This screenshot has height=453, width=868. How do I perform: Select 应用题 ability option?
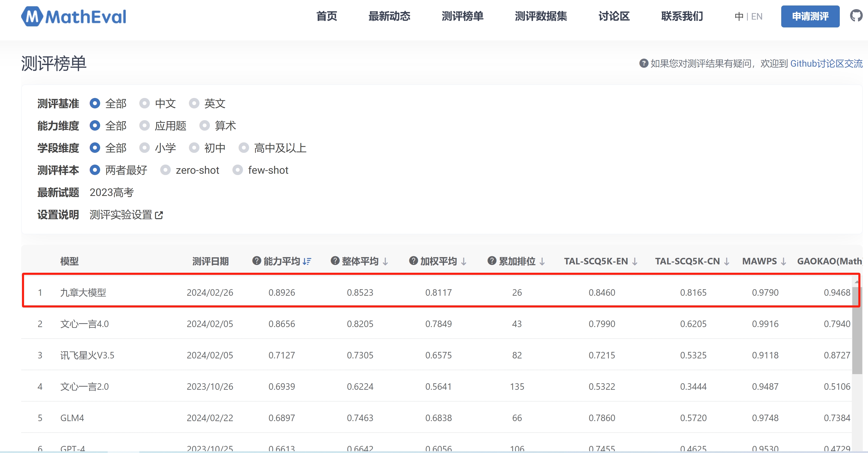144,126
